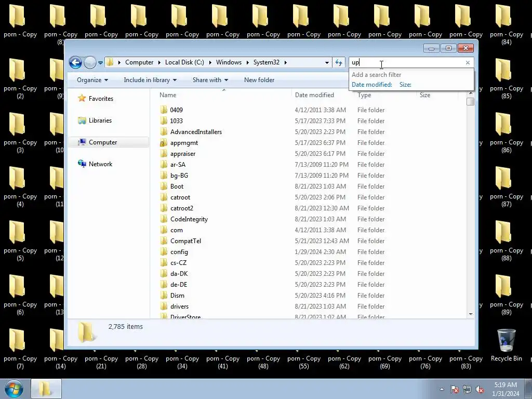Click the Forward navigation arrow button
The height and width of the screenshot is (399, 532).
(x=90, y=62)
